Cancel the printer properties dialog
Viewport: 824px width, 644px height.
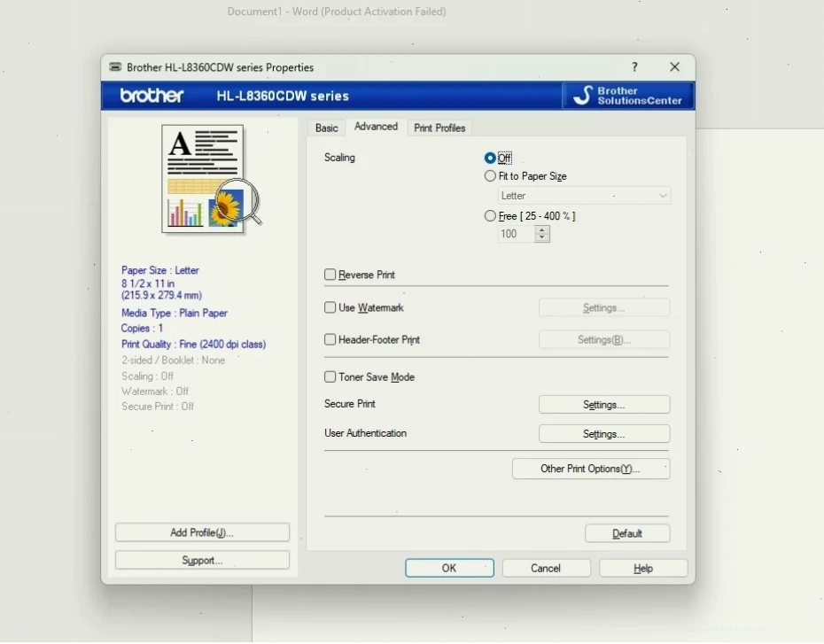tap(546, 568)
